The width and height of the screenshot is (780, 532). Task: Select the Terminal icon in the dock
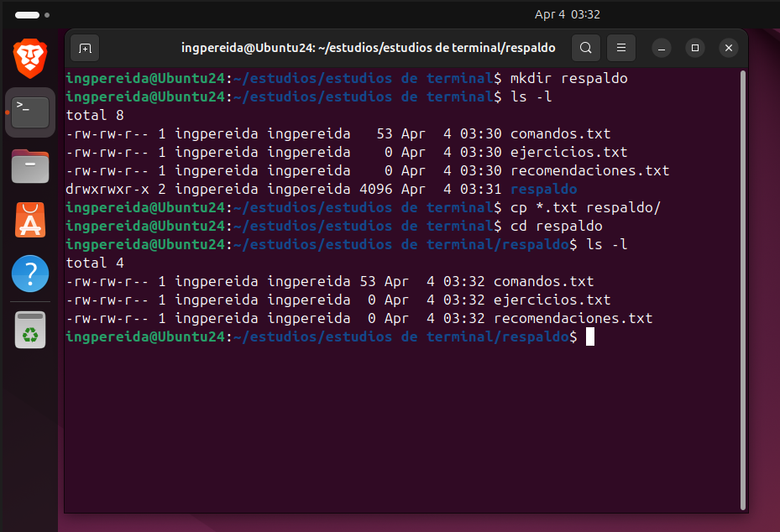[x=30, y=112]
